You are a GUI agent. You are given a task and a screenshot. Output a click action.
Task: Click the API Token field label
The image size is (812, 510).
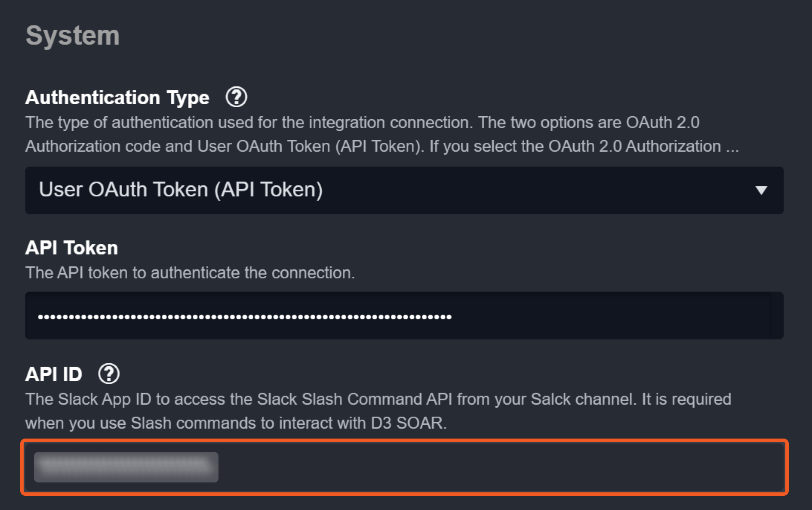click(x=71, y=248)
